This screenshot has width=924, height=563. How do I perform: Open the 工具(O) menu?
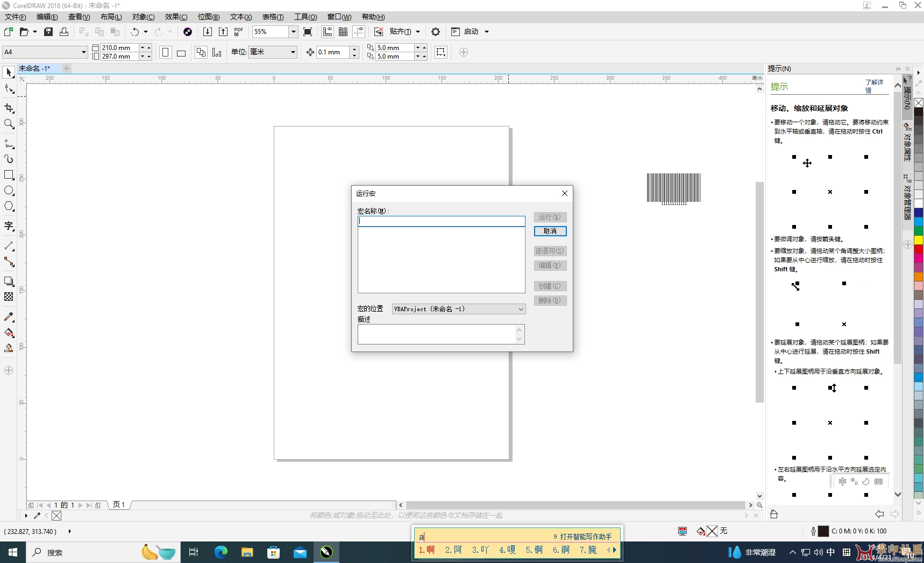coord(305,17)
